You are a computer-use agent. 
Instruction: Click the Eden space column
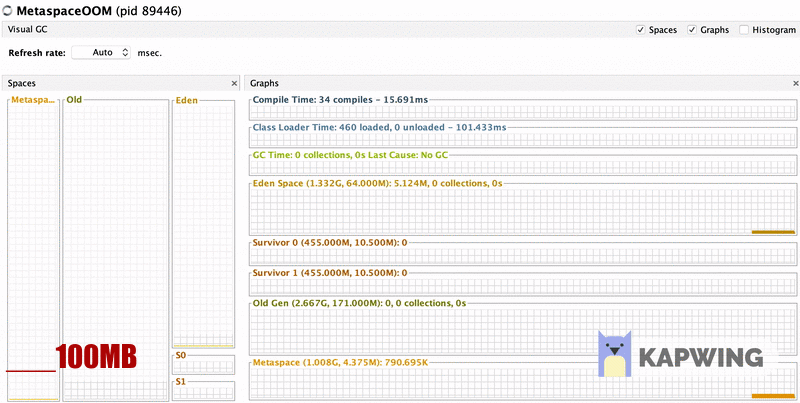click(x=203, y=225)
